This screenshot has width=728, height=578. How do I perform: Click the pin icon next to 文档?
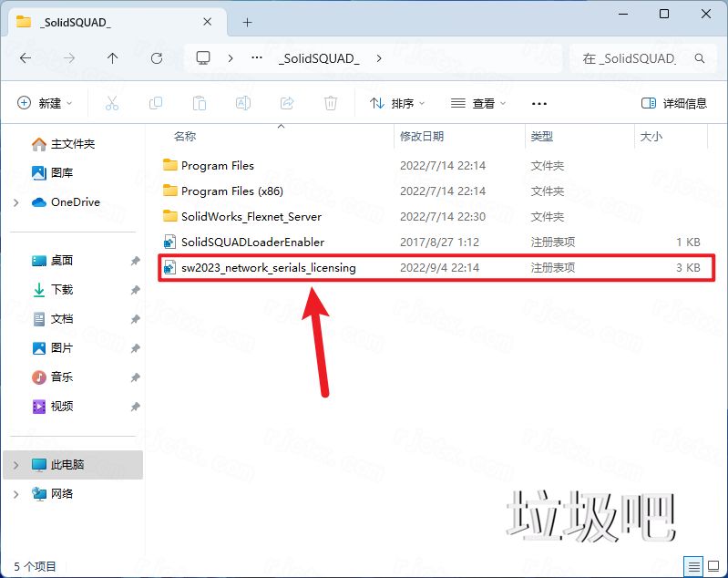coord(135,319)
